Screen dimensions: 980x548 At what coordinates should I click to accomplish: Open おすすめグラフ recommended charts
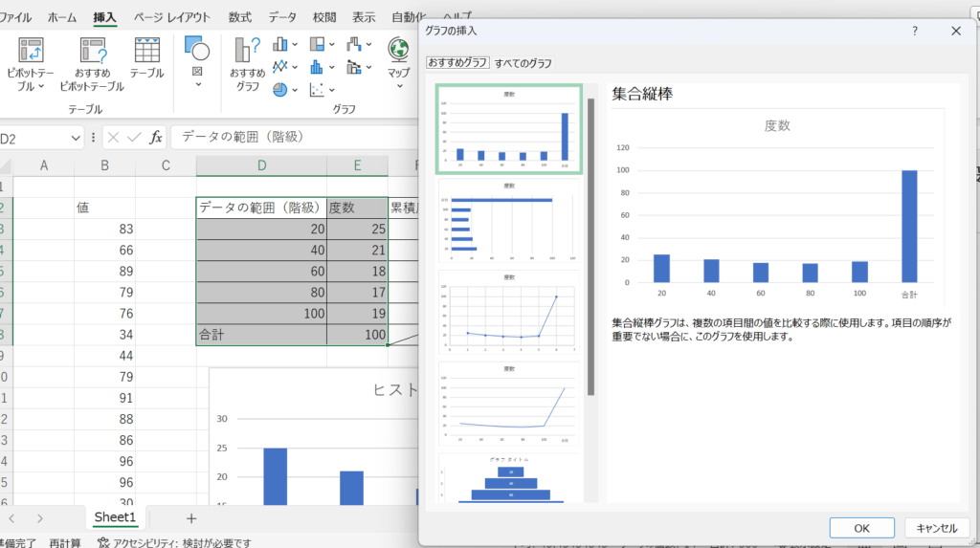tap(248, 64)
